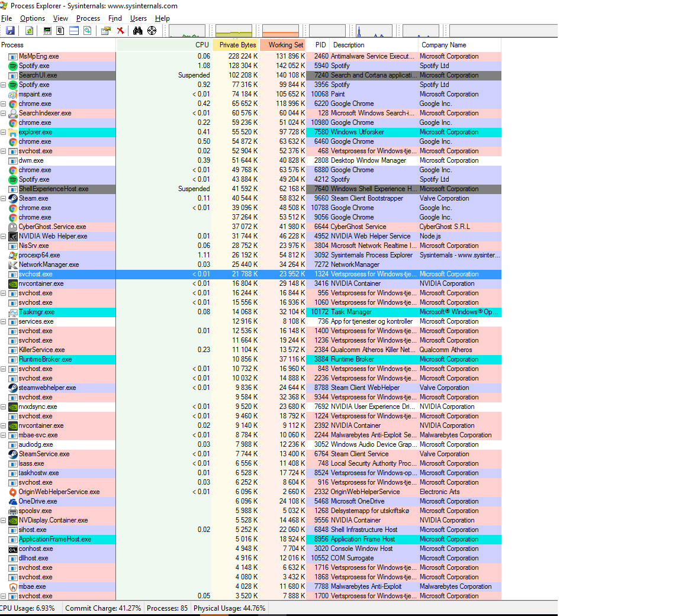Click the mspaint.exe palette icon
This screenshot has width=682, height=616.
13,94
